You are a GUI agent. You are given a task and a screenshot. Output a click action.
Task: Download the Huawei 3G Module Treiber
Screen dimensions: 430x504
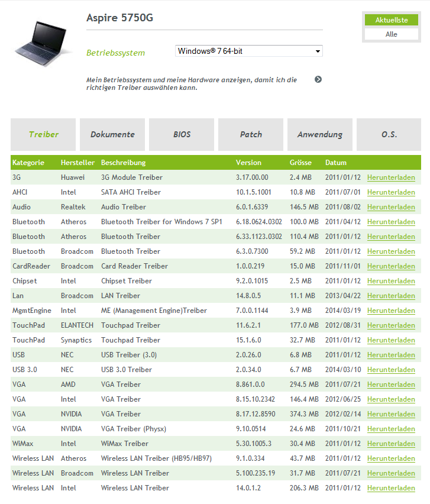tap(391, 177)
